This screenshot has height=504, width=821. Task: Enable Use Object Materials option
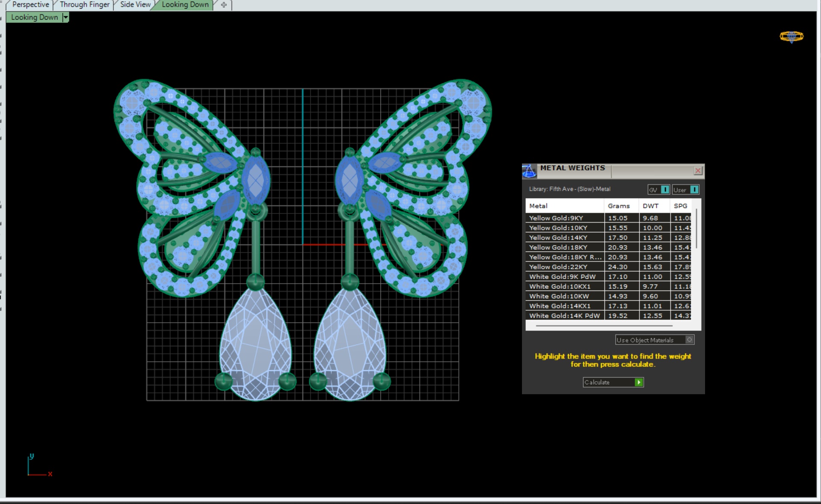(655, 340)
